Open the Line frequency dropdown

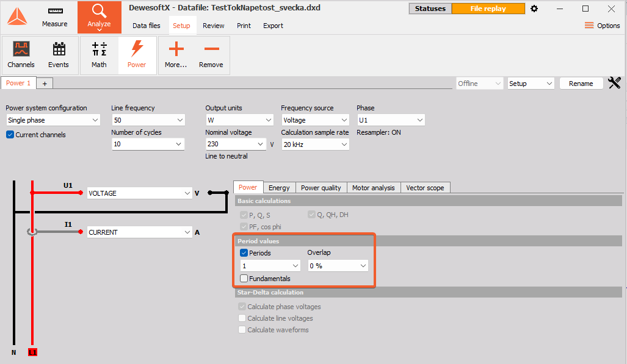148,120
